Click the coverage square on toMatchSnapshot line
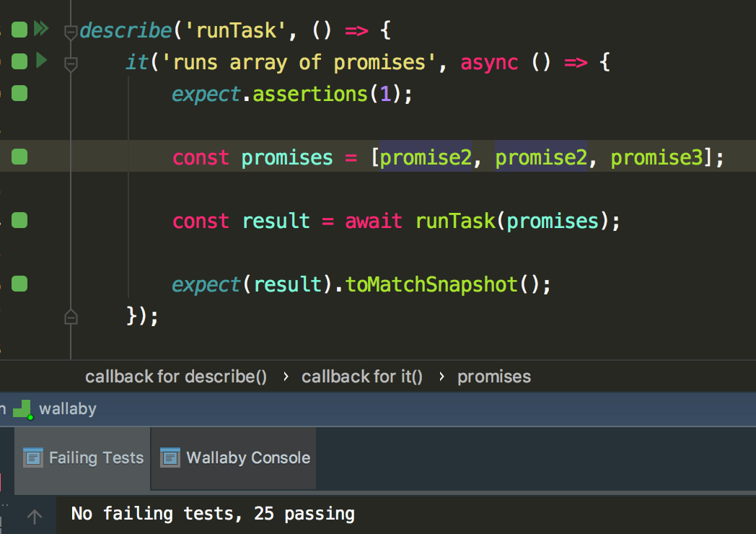756x534 pixels. pyautogui.click(x=19, y=284)
